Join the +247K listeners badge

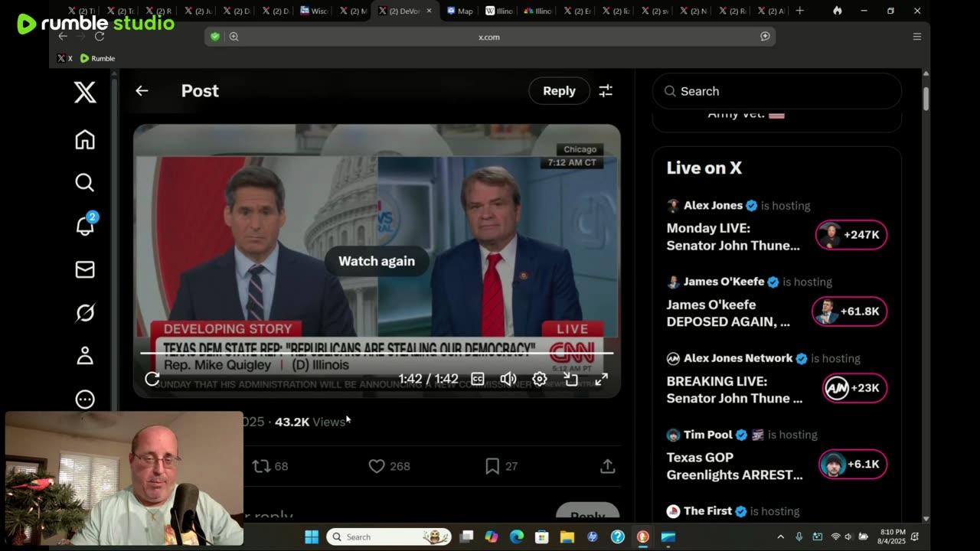851,235
